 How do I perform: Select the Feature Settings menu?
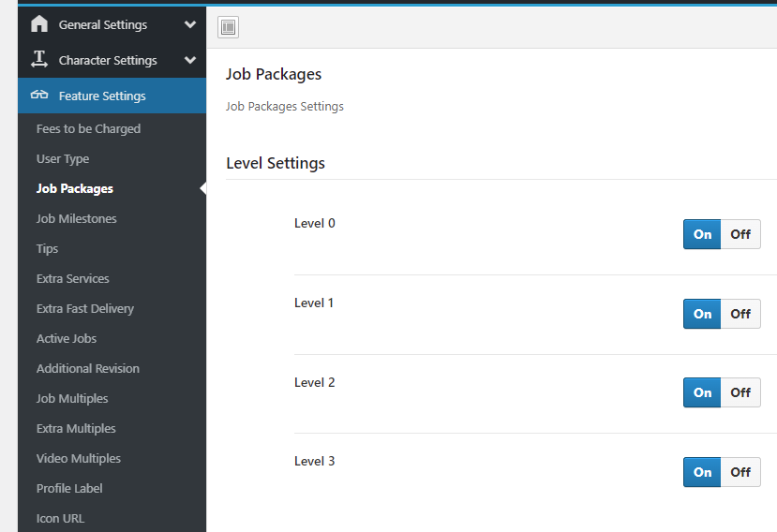point(112,96)
